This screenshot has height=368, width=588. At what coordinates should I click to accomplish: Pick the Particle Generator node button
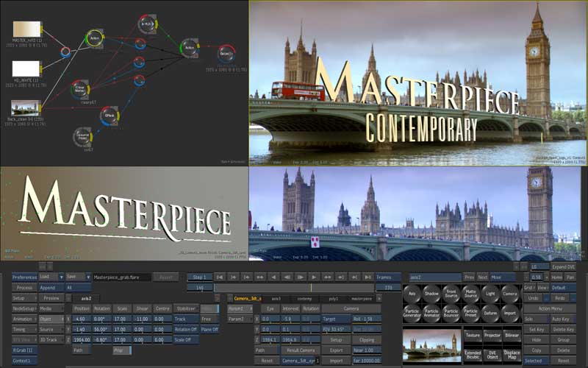point(412,314)
